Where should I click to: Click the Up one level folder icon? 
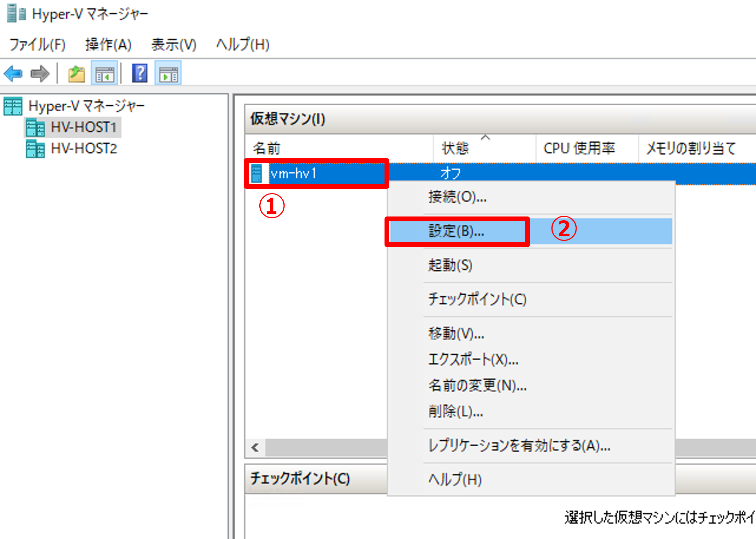click(76, 73)
